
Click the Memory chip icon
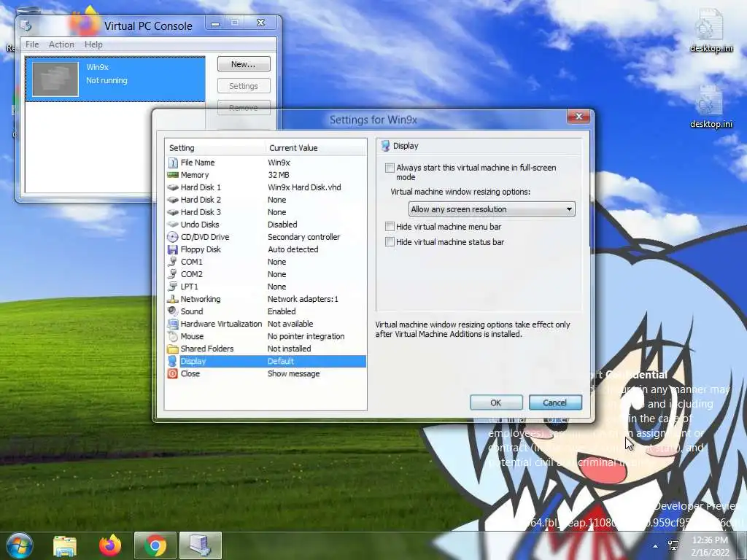point(173,175)
